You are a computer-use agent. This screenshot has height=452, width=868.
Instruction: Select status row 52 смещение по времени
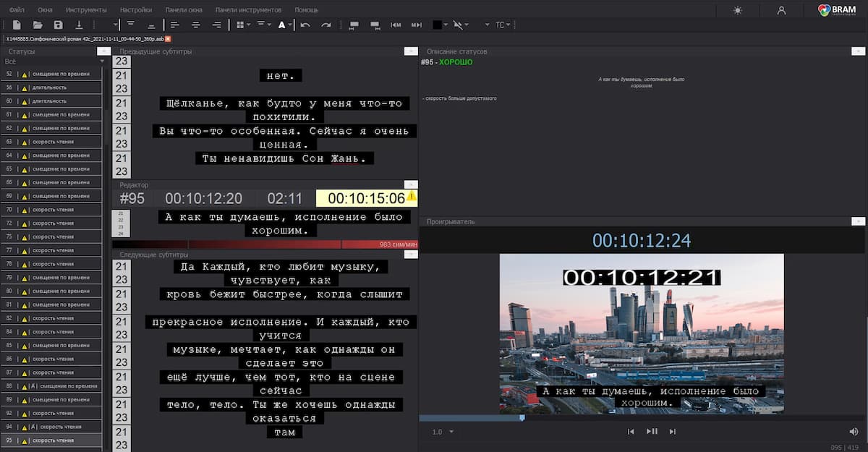51,74
